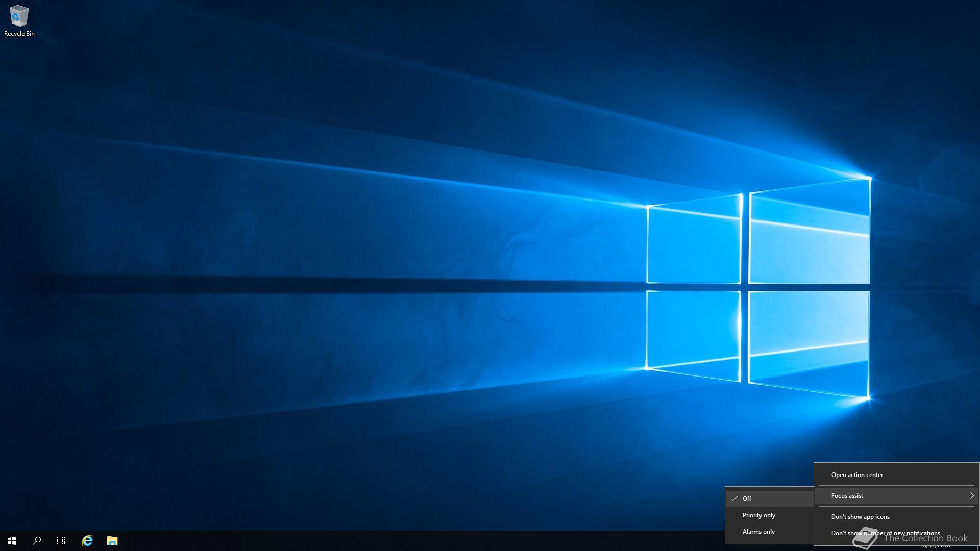This screenshot has width=980, height=551.
Task: Open the Recycle Bin desktop icon
Action: [x=19, y=21]
